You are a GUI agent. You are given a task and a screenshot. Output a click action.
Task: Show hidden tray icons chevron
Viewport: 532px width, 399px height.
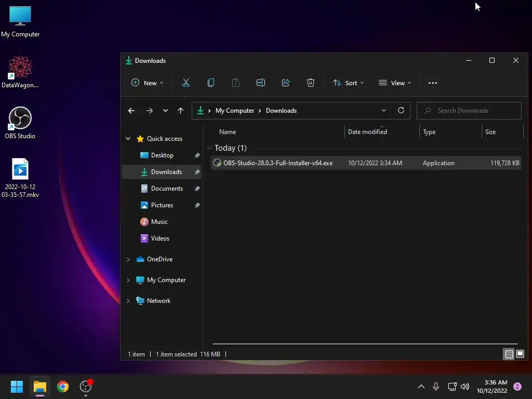tap(421, 387)
